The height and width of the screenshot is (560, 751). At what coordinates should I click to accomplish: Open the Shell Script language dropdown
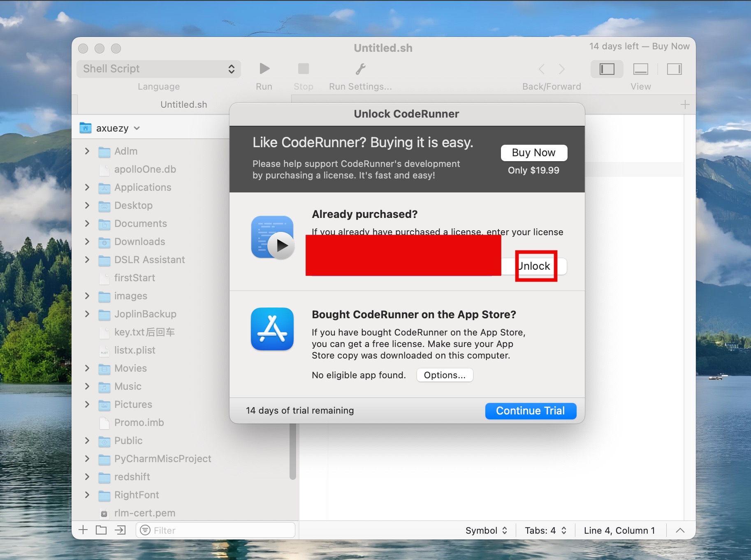coord(159,69)
